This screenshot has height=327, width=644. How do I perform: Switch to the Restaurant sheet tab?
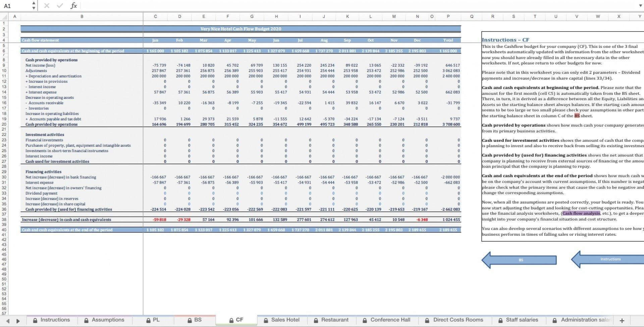pos(331,320)
